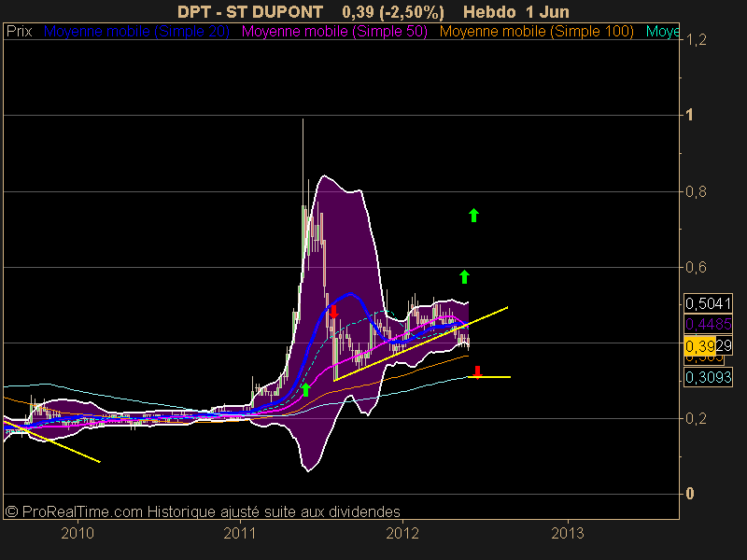747x560 pixels.
Task: Click the tall candle wick spiking to 1
Action: (x=303, y=161)
